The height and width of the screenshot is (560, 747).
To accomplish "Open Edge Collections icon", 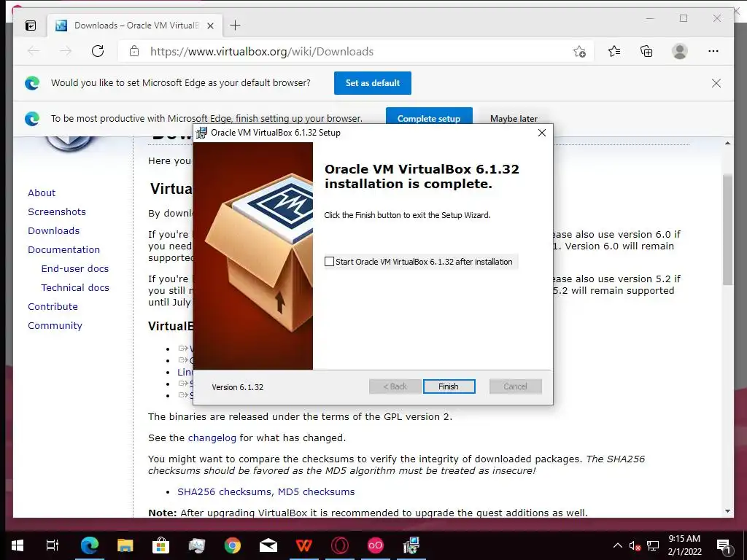I will (646, 51).
